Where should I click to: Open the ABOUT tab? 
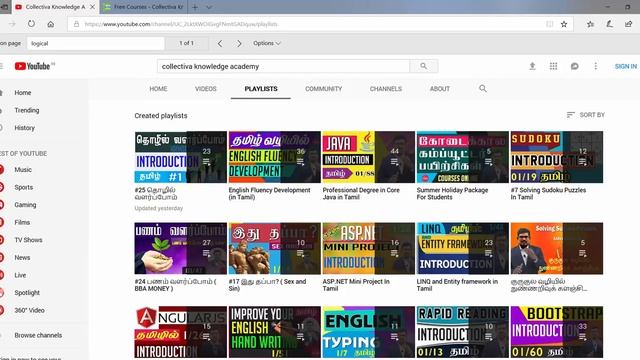click(x=440, y=89)
